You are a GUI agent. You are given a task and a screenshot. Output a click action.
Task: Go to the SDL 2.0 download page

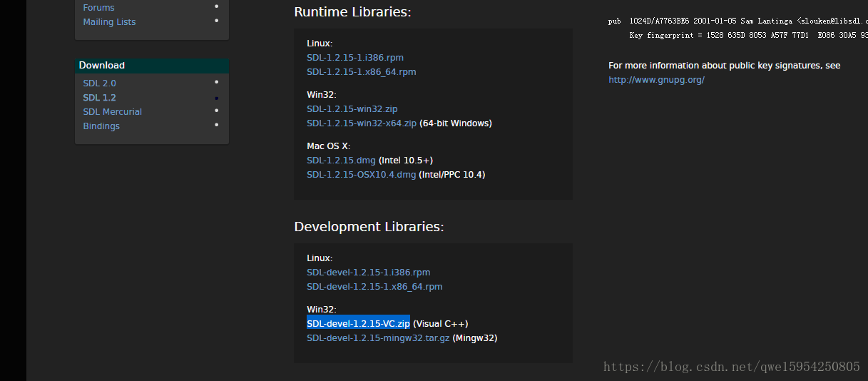point(99,83)
